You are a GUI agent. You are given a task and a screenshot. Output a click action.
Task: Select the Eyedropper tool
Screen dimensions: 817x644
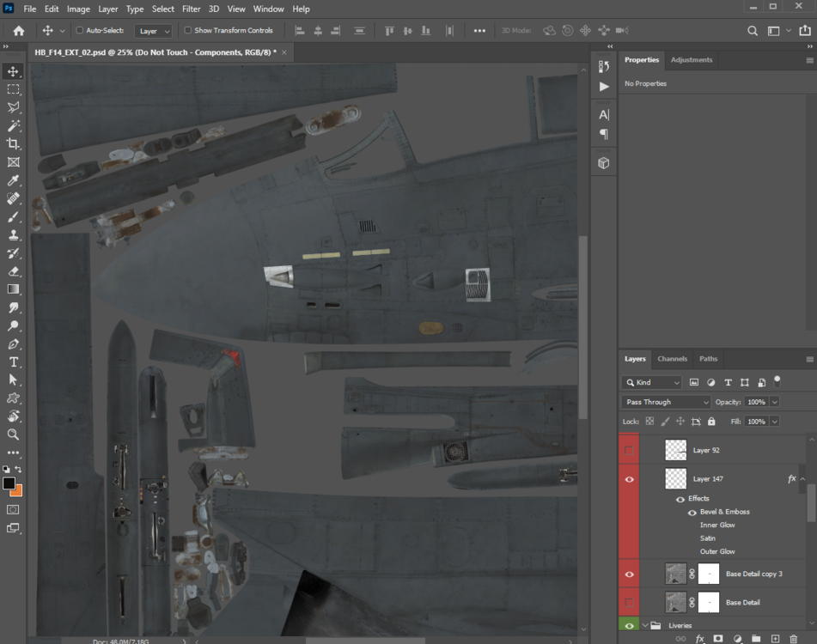(x=14, y=180)
